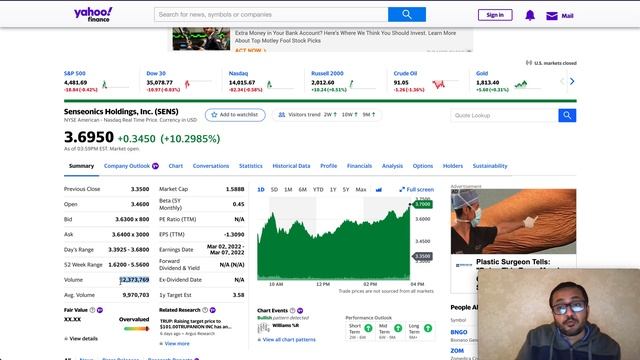Open the Dow 30 index link

click(x=156, y=73)
